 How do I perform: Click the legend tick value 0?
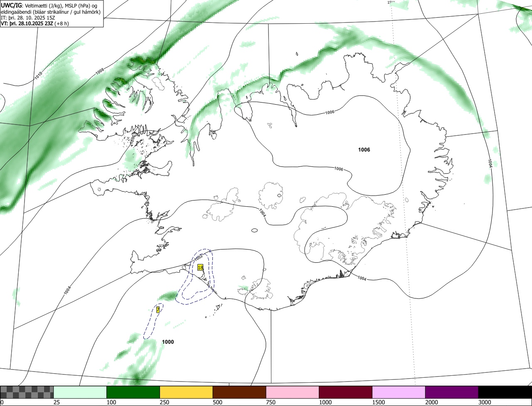coord(2,402)
